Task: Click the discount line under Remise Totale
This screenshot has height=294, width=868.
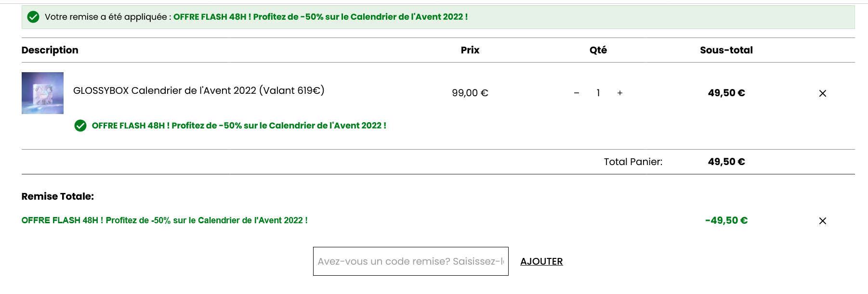Action: point(164,221)
